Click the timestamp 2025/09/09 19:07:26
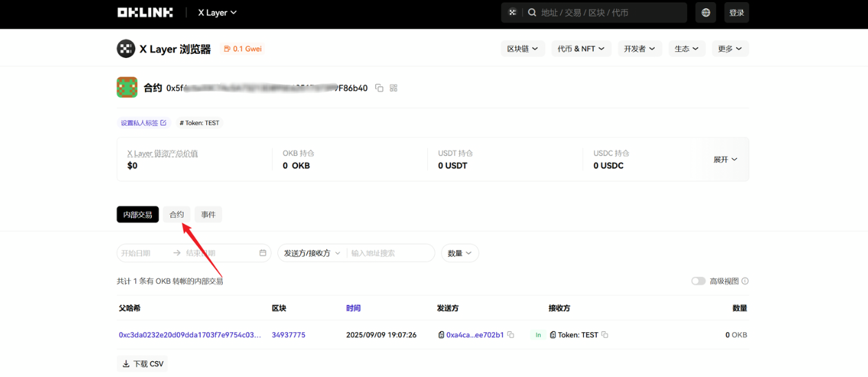This screenshot has height=377, width=868. (x=381, y=335)
